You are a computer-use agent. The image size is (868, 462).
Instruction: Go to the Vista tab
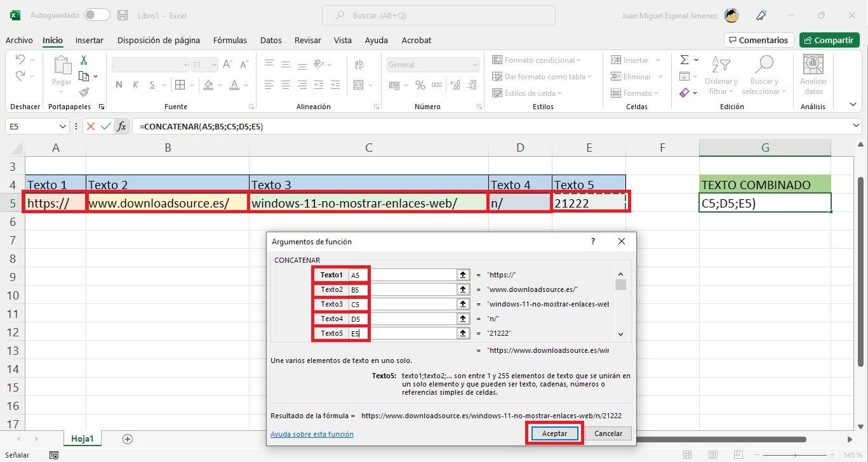point(343,40)
